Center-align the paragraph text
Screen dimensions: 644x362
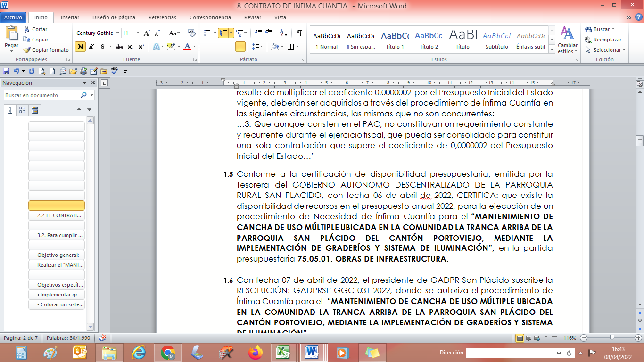pos(218,47)
